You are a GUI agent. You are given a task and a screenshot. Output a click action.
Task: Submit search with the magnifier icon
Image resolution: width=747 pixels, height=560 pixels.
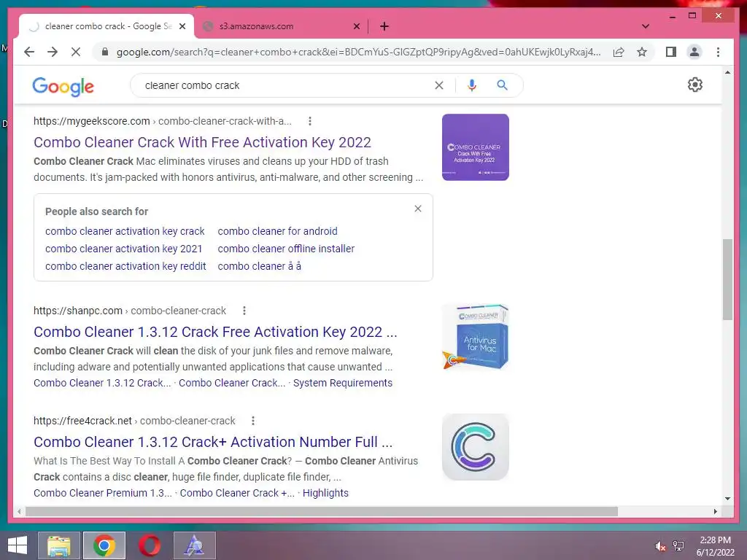(502, 85)
